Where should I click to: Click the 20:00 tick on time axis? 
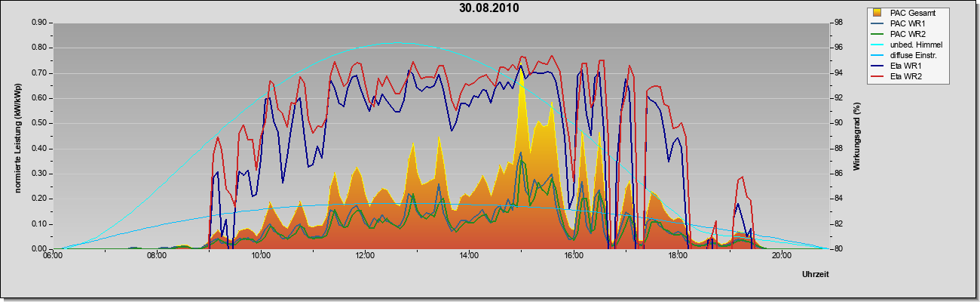point(782,256)
